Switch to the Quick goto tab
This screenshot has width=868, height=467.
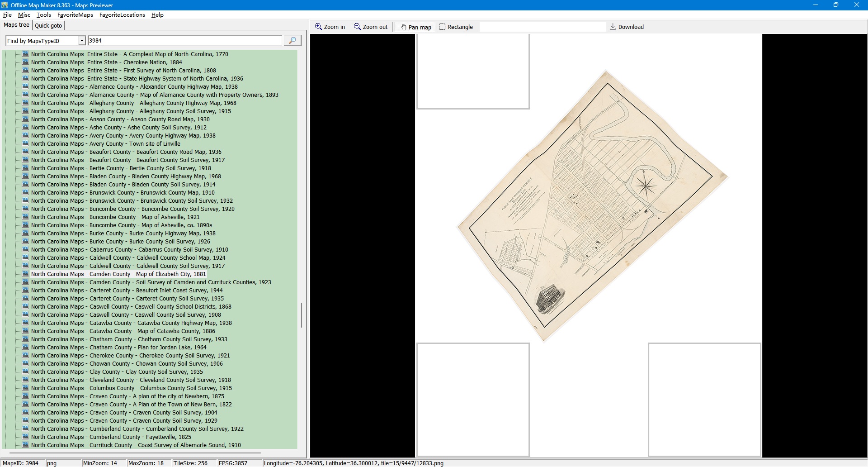pos(48,26)
